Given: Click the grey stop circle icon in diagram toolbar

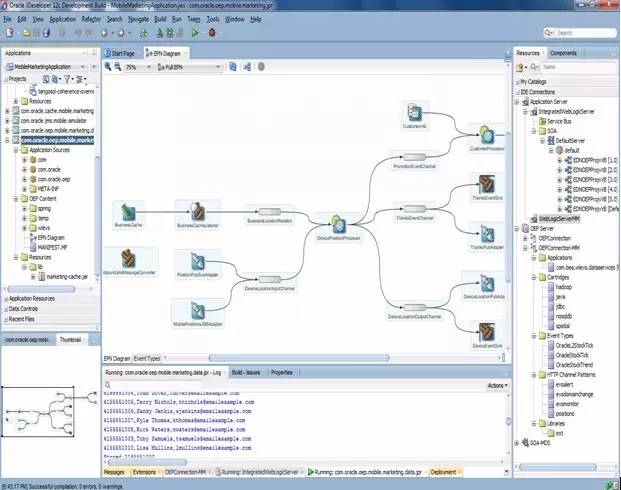Looking at the screenshot, I should (261, 67).
